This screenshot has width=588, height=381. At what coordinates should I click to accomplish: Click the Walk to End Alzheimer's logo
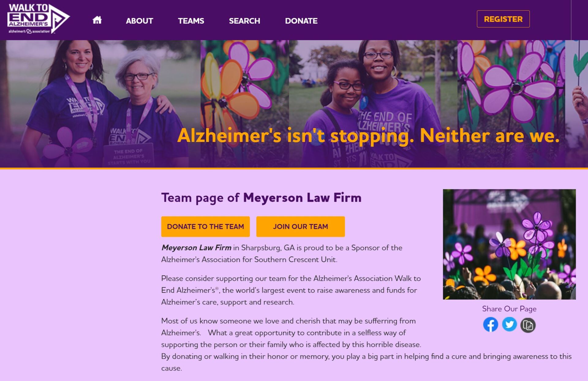(x=39, y=19)
